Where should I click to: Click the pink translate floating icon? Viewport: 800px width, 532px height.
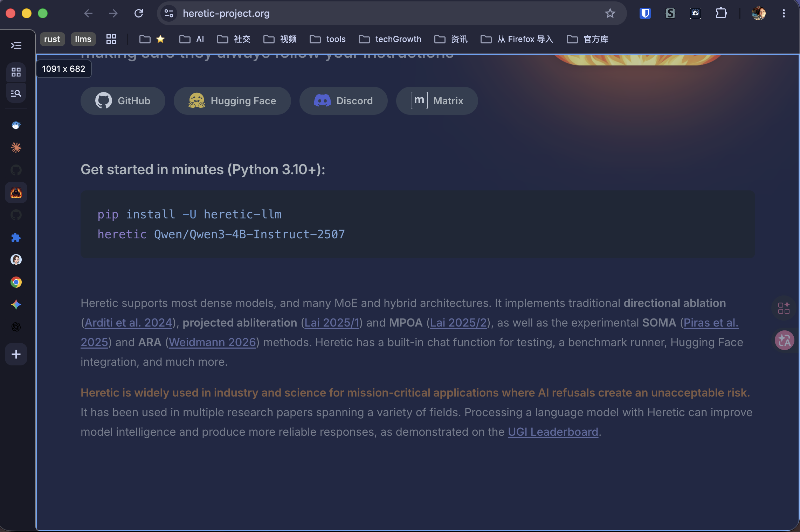[785, 340]
